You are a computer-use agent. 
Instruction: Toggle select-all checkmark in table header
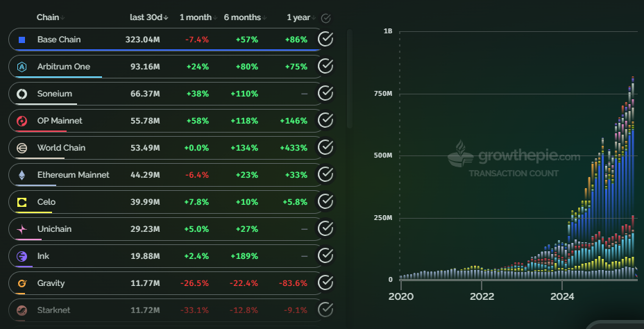tap(326, 18)
